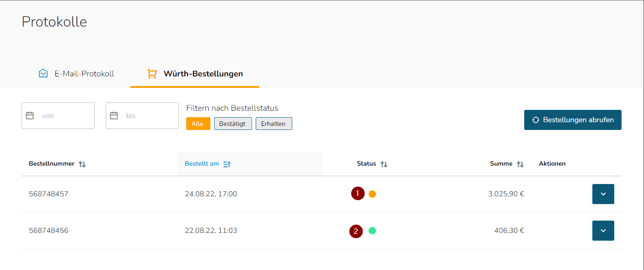Open the Würth-Bestellungen tab
Viewport: 644px width, 270px height.
pos(195,74)
